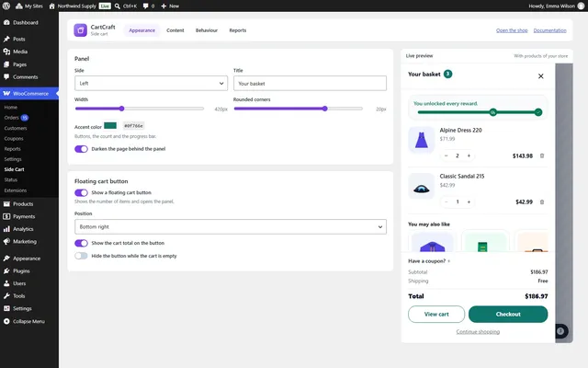
Task: Pick the teal Accent color swatch
Action: coord(110,125)
